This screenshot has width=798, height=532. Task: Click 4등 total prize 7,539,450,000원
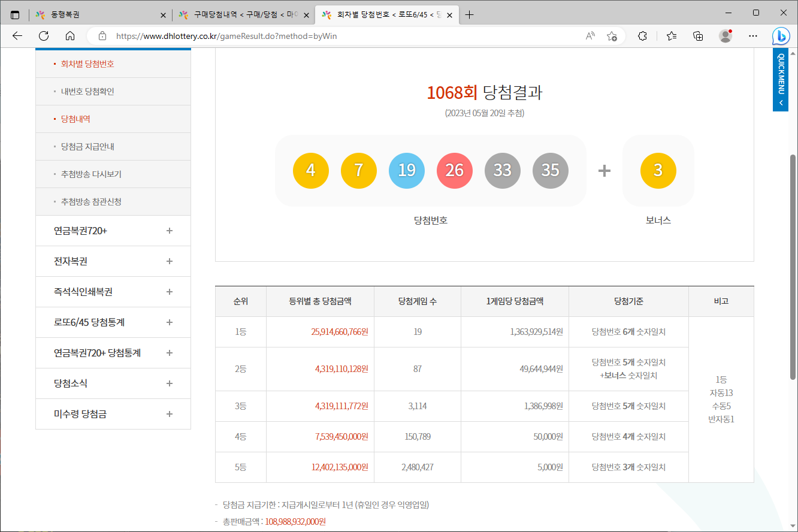point(341,437)
